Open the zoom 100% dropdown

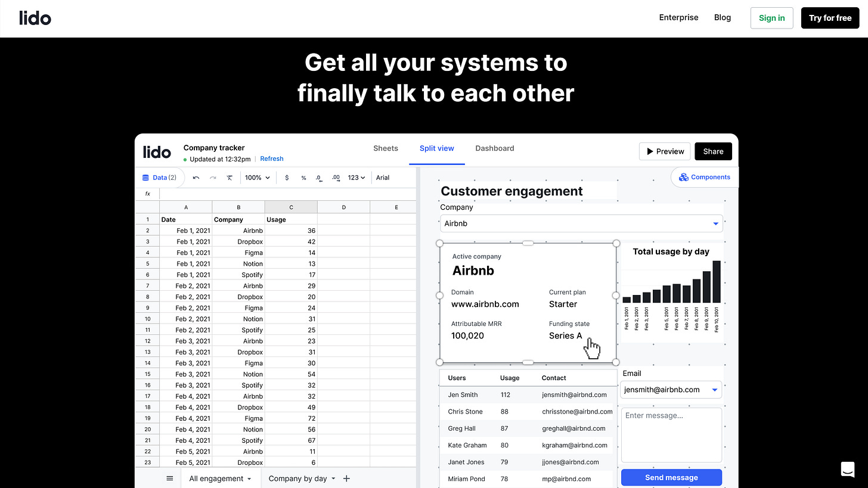pos(258,178)
